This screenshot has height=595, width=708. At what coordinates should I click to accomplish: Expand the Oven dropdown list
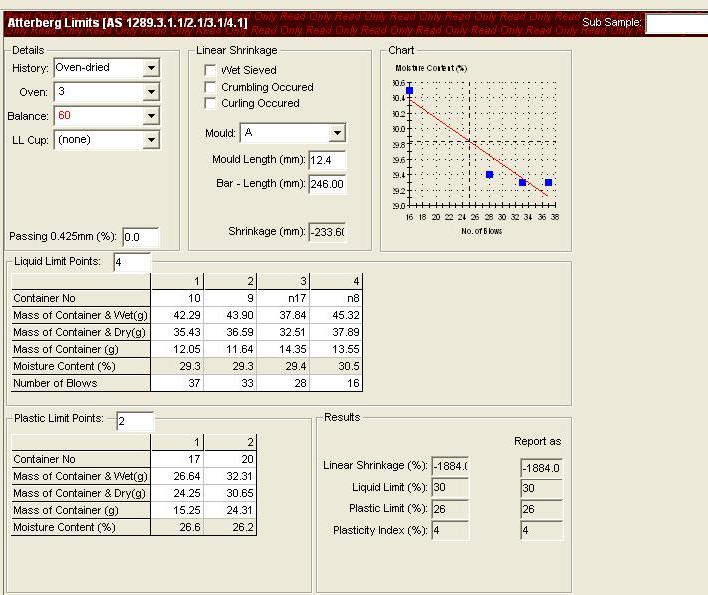[151, 92]
